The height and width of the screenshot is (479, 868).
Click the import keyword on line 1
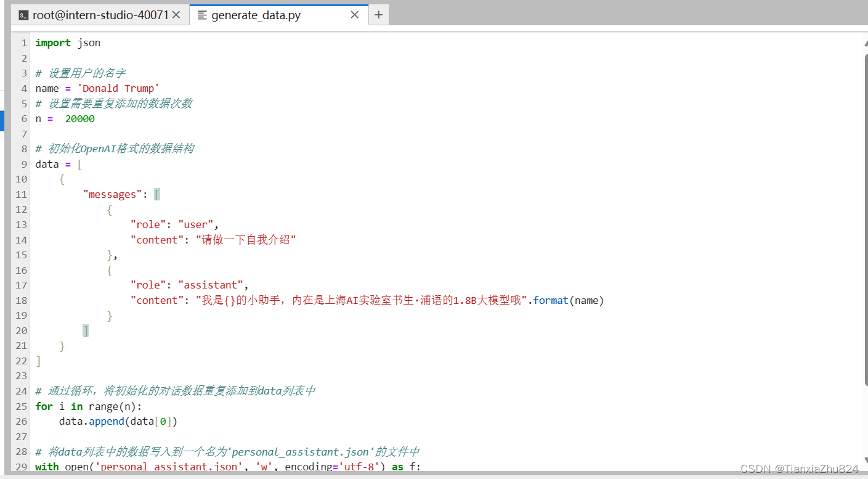pos(52,43)
